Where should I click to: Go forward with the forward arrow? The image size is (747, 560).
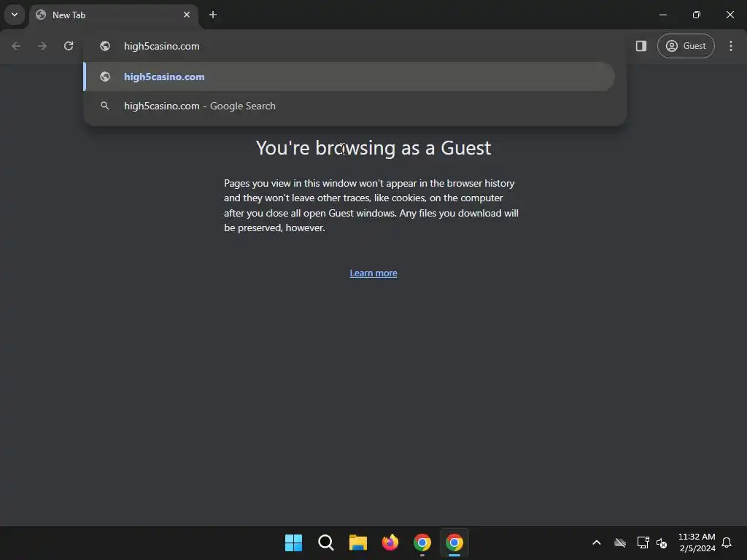tap(42, 46)
